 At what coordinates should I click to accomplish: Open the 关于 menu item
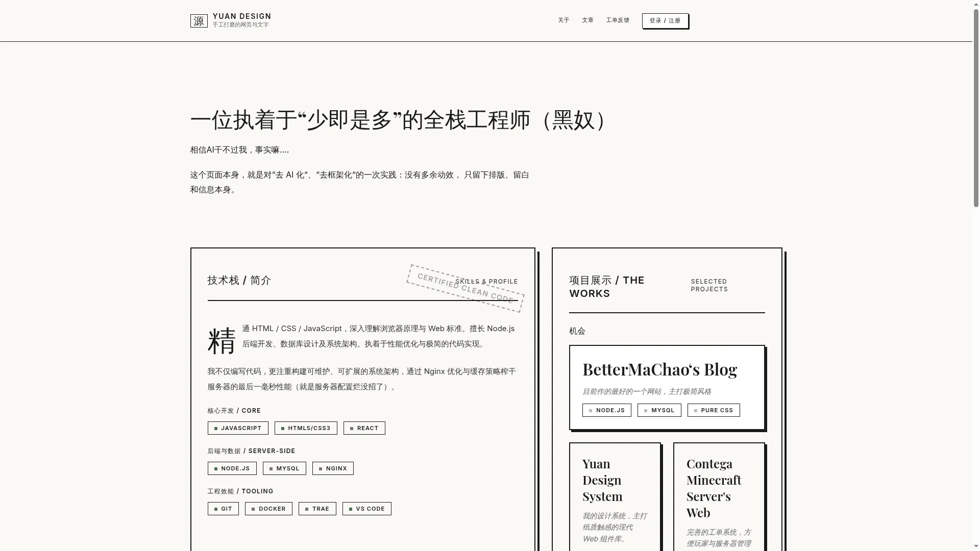coord(563,20)
